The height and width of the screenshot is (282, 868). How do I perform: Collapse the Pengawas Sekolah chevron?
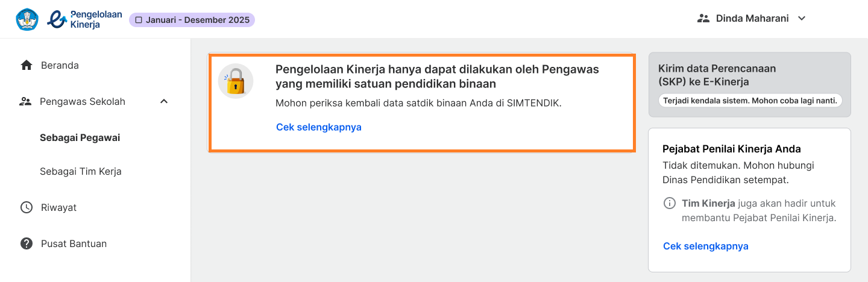tap(164, 101)
